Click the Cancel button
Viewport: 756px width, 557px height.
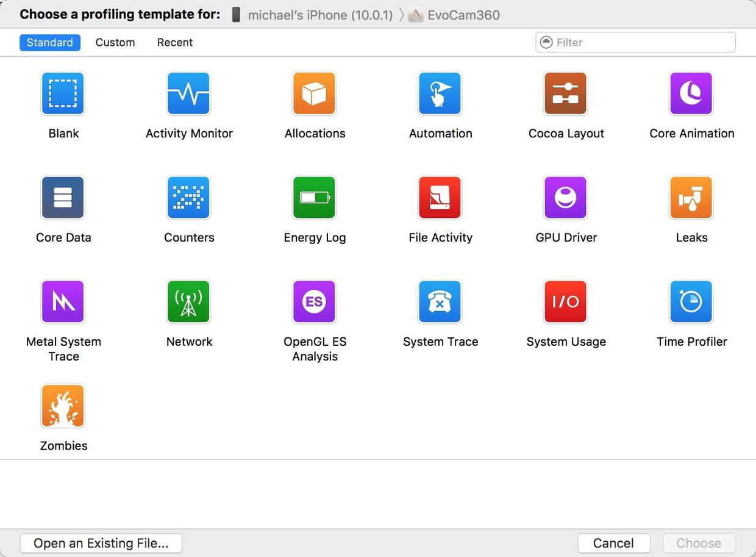(613, 543)
